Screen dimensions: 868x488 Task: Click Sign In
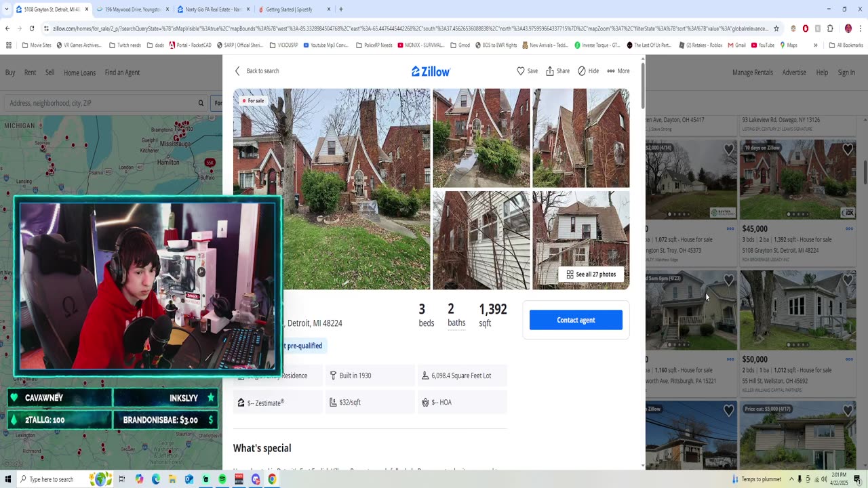[846, 73]
